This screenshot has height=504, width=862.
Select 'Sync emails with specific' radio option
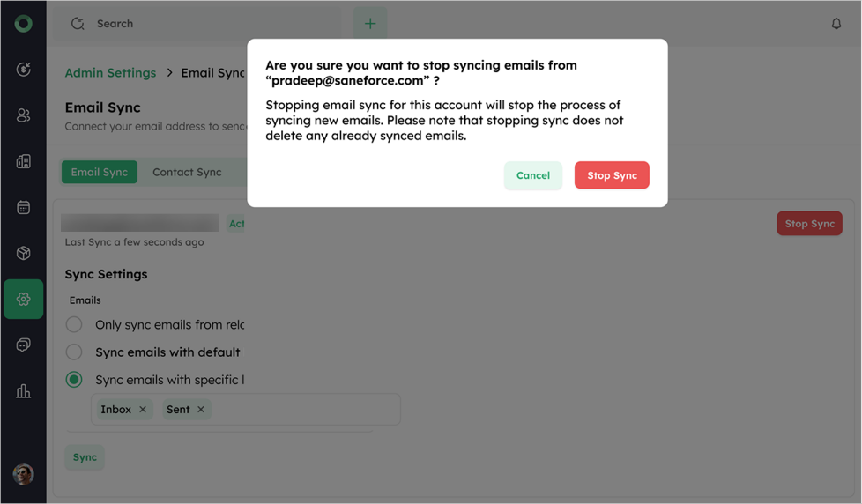[74, 379]
